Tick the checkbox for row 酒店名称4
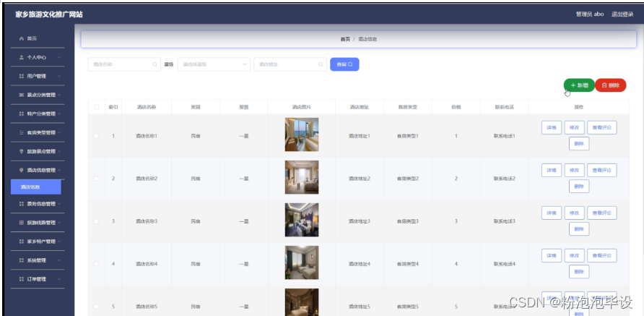This screenshot has width=644, height=316. click(x=97, y=264)
